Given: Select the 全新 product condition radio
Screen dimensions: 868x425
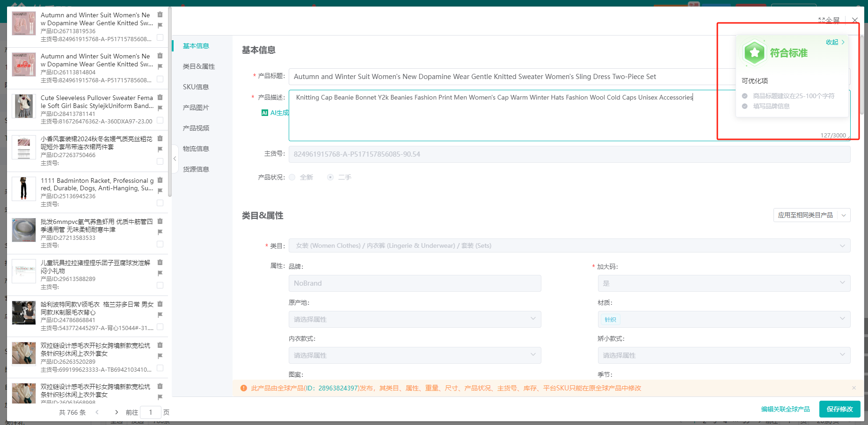Looking at the screenshot, I should [x=292, y=177].
